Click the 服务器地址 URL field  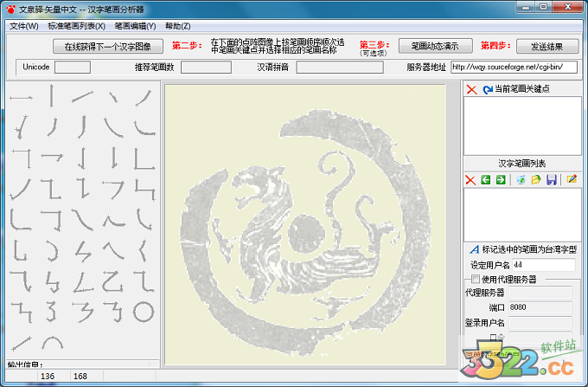tap(514, 68)
